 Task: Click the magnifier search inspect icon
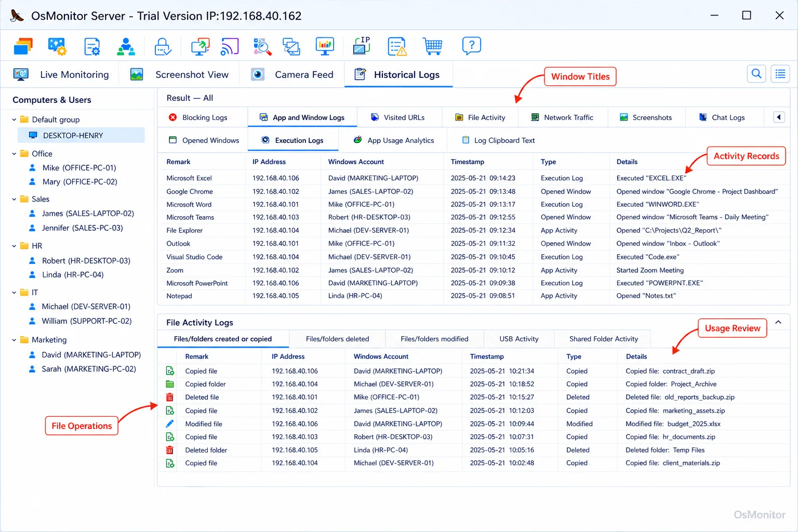(262, 47)
